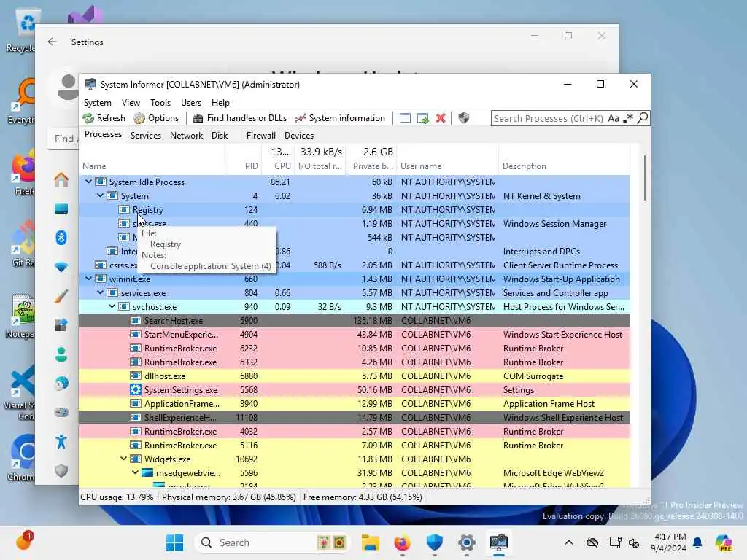Collapse the Widgets.exe node
The width and height of the screenshot is (747, 560).
123,459
